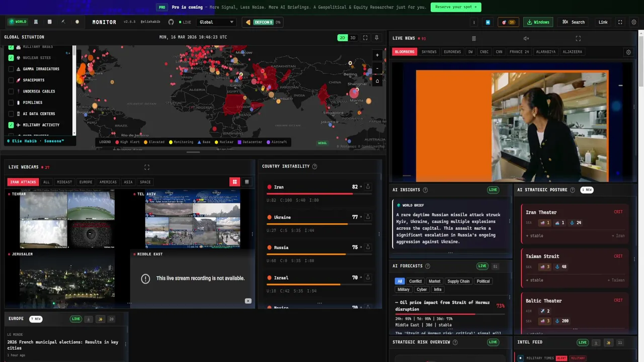Switch webcams to single view

coord(247,182)
